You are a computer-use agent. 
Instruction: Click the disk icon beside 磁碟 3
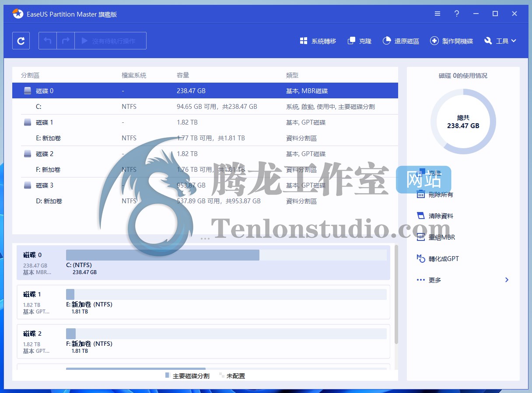pos(28,185)
